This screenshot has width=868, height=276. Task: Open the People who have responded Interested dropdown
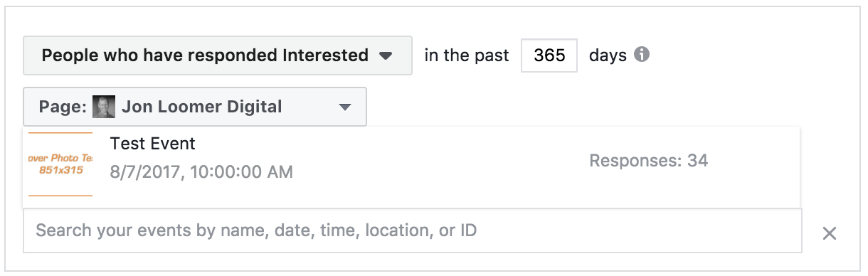[x=217, y=55]
